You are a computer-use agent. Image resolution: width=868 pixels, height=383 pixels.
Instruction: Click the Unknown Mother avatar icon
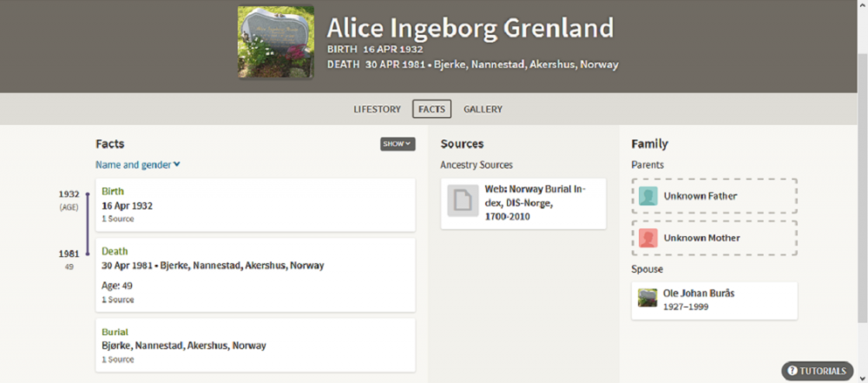click(648, 238)
